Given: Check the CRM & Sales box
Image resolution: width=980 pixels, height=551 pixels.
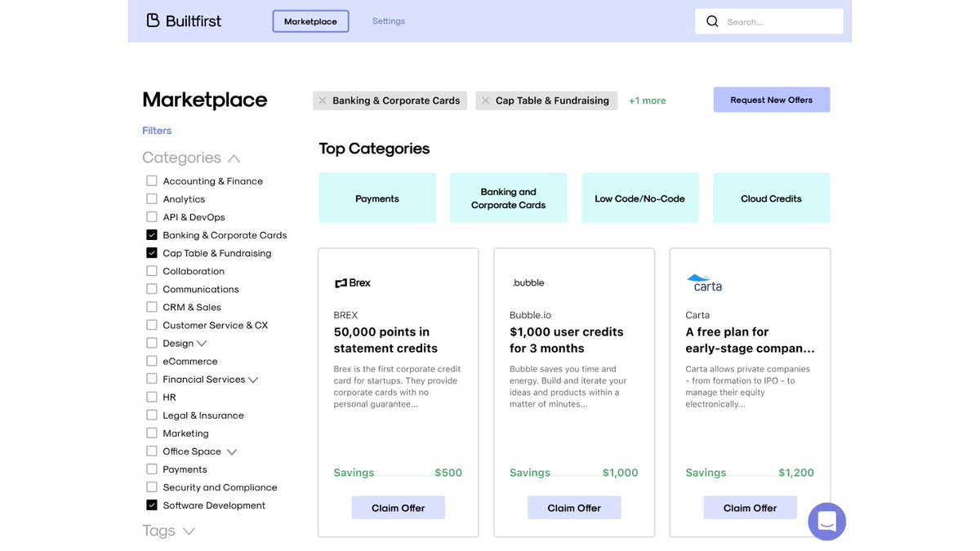Looking at the screenshot, I should 151,307.
